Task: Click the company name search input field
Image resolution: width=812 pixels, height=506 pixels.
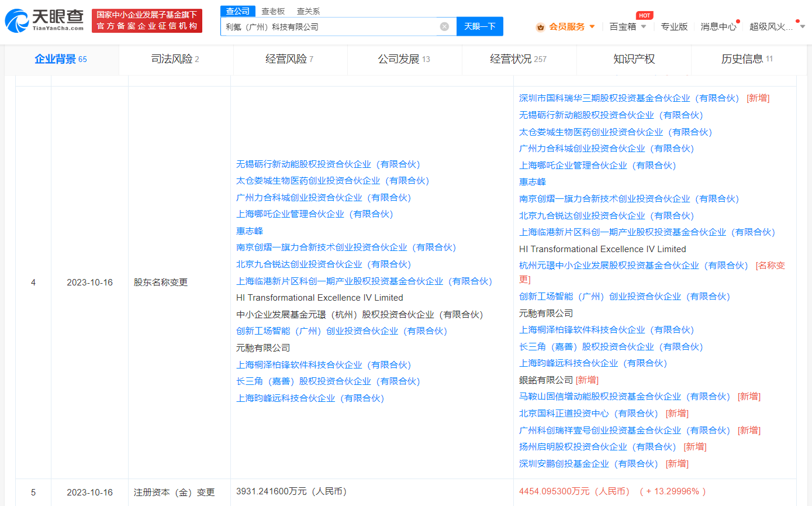Action: 330,26
